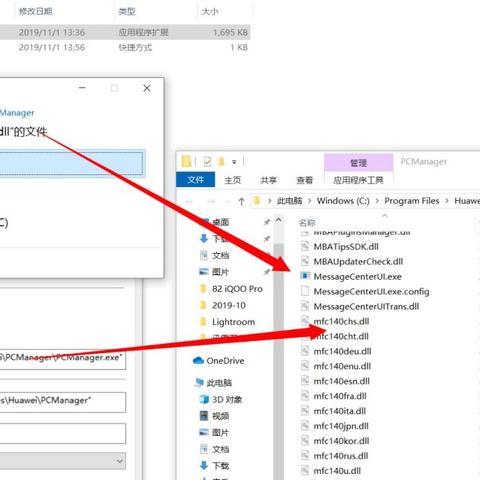Image resolution: width=480 pixels, height=480 pixels.
Task: Switch to the 共享 ribbon tab
Action: click(269, 180)
